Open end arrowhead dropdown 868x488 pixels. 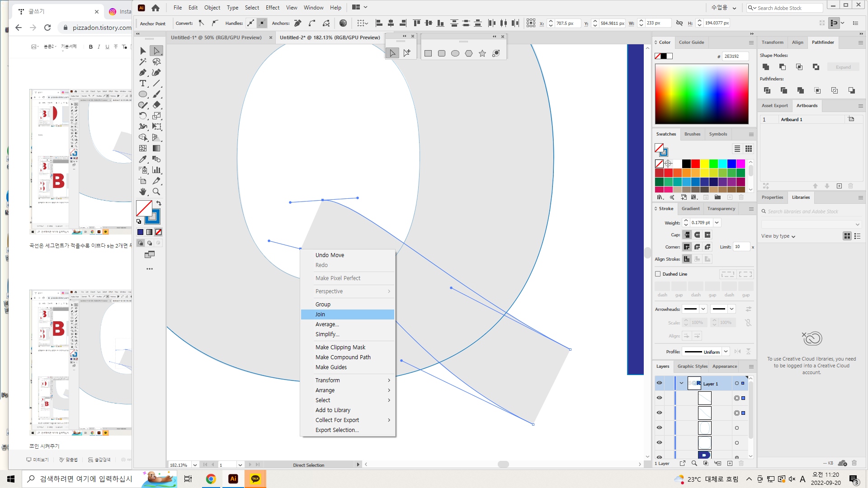click(x=731, y=309)
